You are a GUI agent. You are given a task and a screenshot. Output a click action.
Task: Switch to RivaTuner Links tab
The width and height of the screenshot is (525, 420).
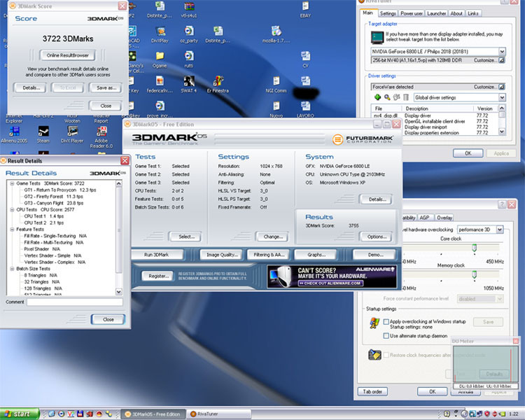(x=472, y=13)
